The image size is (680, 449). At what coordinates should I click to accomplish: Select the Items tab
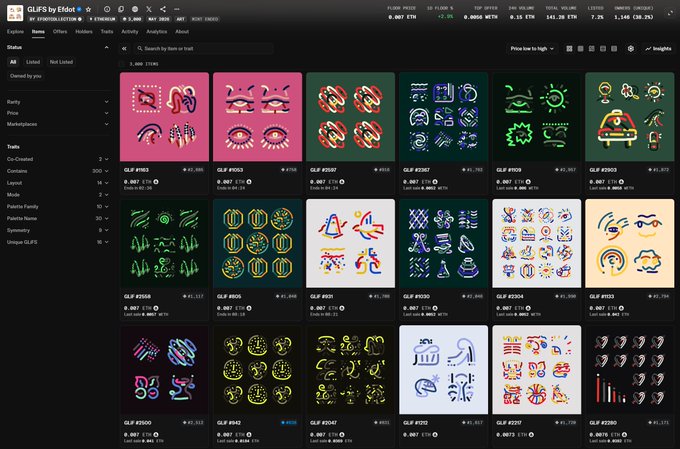tap(38, 32)
